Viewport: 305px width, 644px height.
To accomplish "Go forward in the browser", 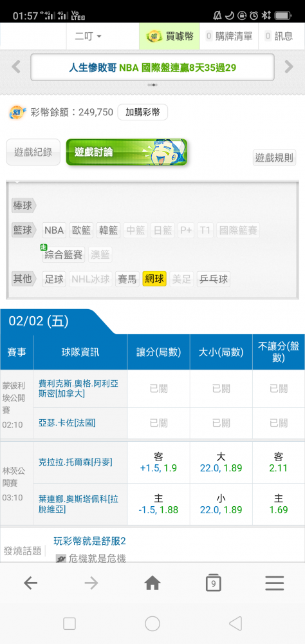I will [x=91, y=583].
